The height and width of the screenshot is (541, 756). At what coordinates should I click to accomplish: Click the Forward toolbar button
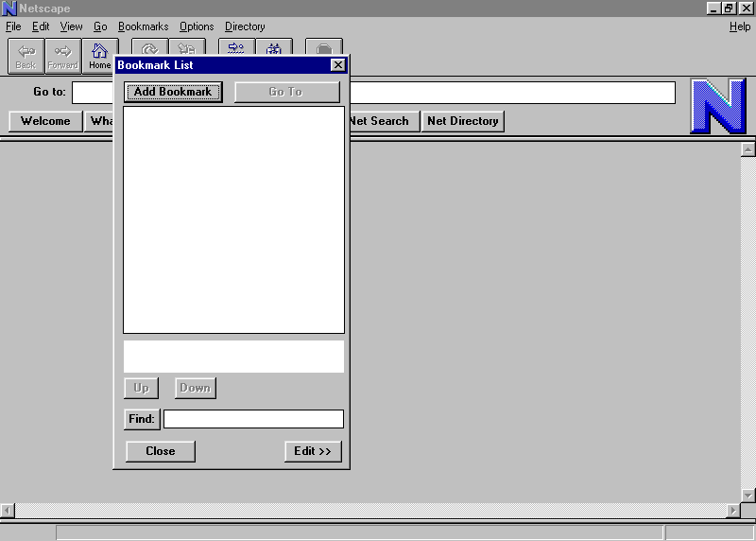pyautogui.click(x=63, y=57)
